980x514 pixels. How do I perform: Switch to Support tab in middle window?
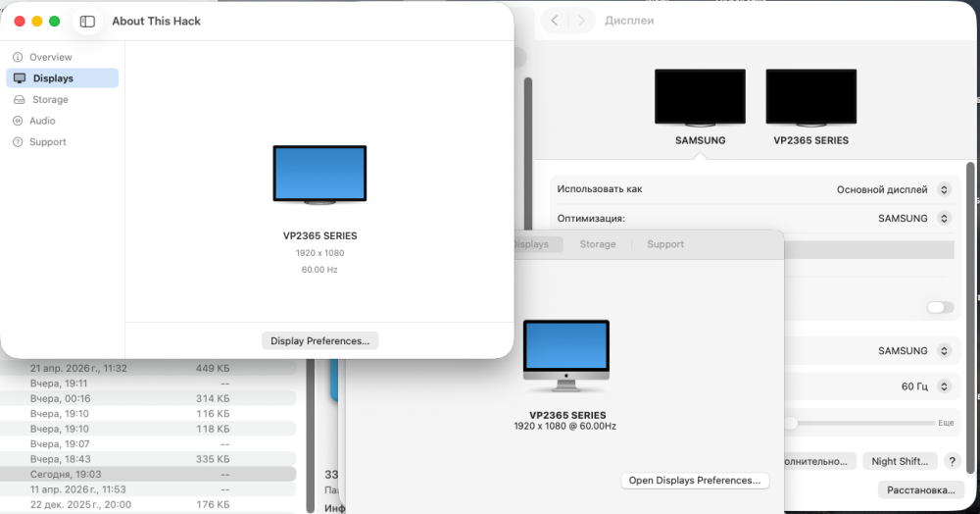click(x=665, y=244)
